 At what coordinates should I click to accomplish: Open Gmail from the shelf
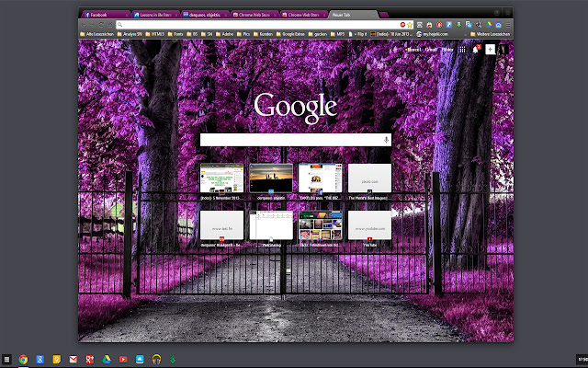[x=73, y=360]
